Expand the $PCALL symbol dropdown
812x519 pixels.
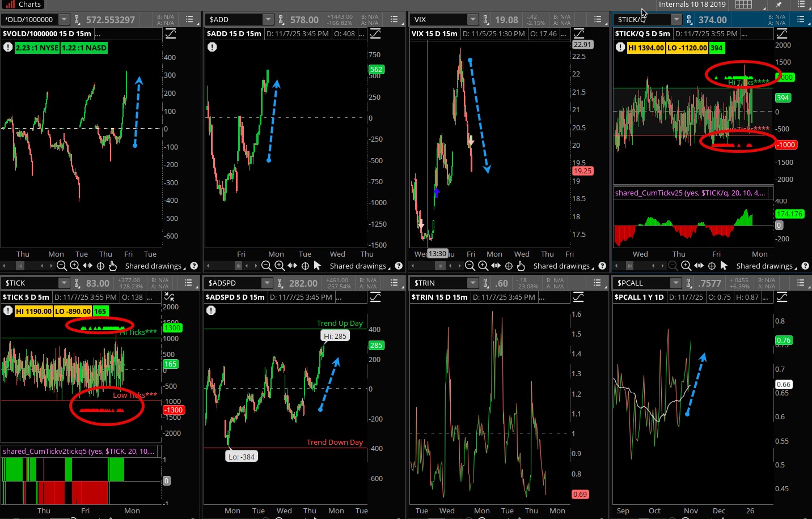coord(675,283)
